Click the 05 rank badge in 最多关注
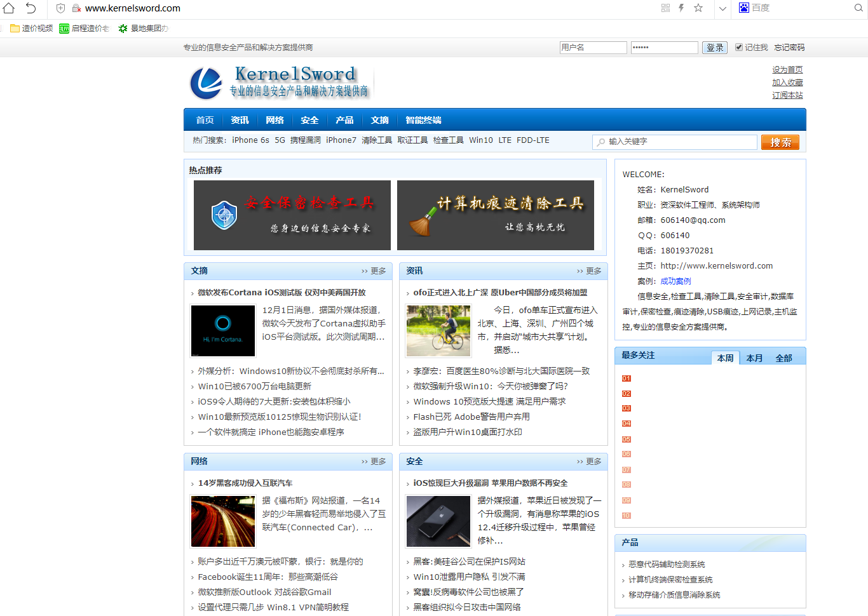This screenshot has width=868, height=616. pos(627,439)
